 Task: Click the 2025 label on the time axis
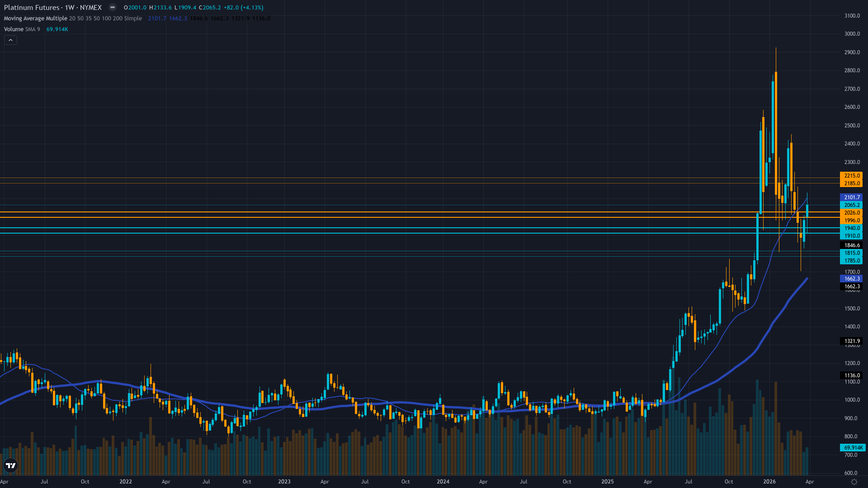[x=608, y=482]
